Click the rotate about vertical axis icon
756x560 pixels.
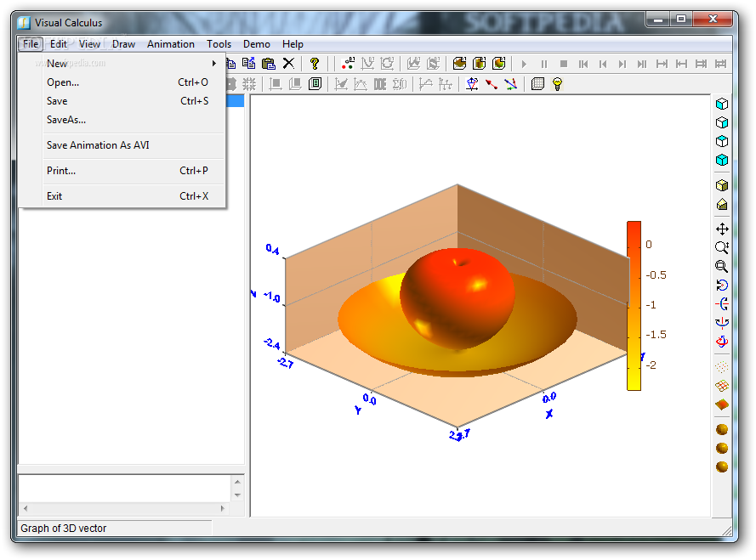tap(722, 322)
